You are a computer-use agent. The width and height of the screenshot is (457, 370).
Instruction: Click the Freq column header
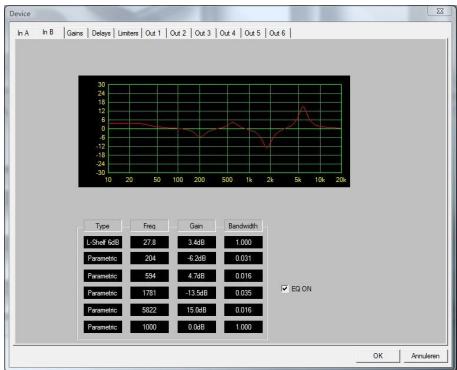149,226
